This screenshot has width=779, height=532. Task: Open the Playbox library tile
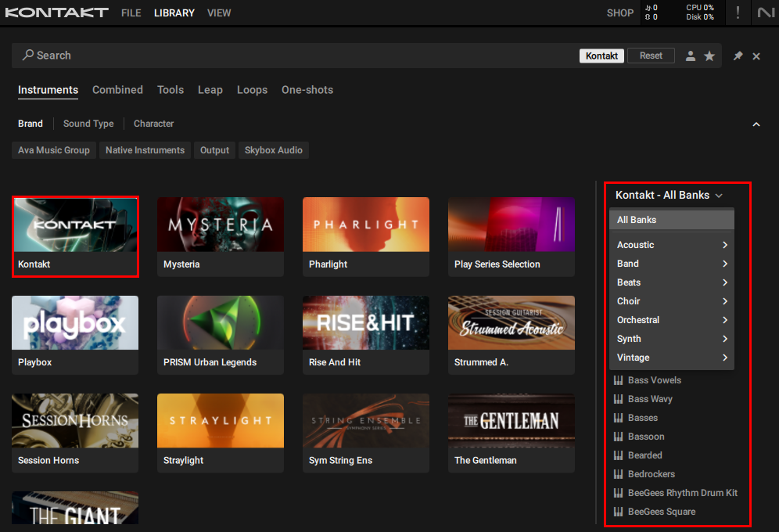(76, 336)
